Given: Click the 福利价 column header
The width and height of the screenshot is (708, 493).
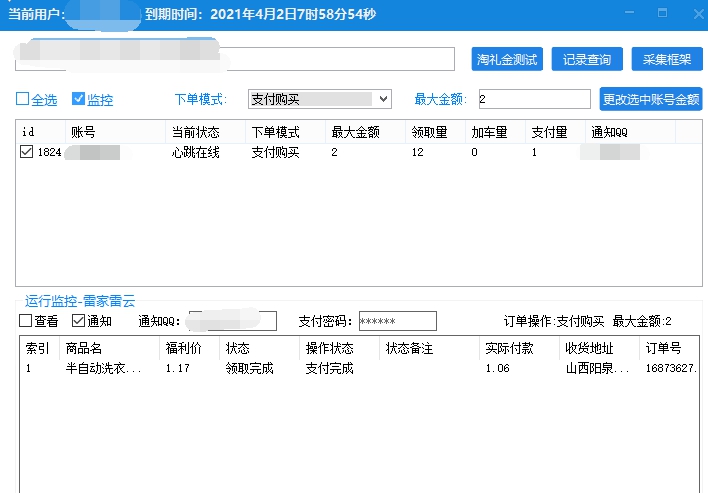Looking at the screenshot, I should pyautogui.click(x=190, y=348).
